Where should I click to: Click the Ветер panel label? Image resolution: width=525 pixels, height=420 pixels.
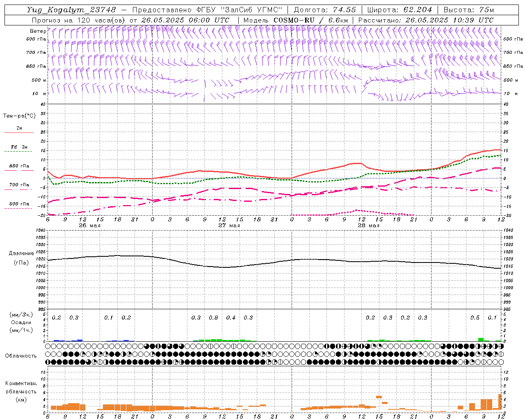[x=38, y=31]
